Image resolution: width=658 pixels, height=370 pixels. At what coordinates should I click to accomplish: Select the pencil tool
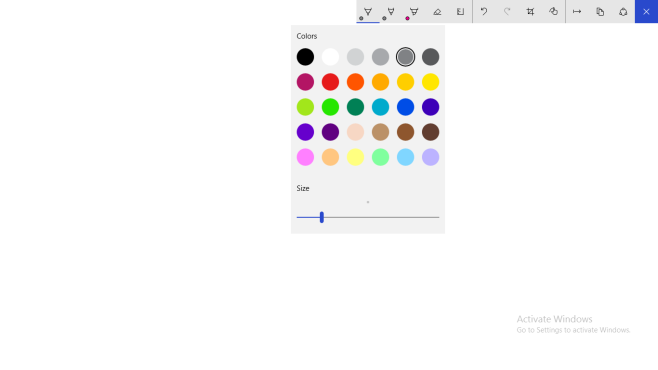(x=391, y=12)
